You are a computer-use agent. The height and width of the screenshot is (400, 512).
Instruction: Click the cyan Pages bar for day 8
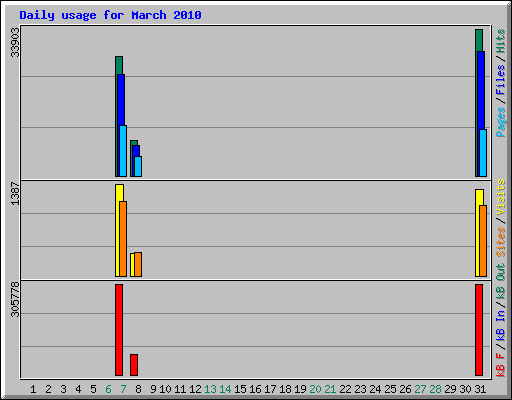point(138,166)
